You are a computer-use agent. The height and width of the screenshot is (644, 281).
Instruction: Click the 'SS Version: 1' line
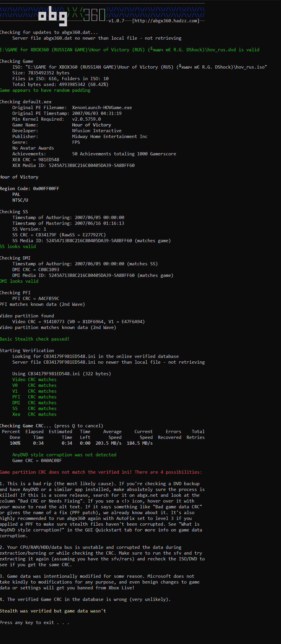(29, 229)
